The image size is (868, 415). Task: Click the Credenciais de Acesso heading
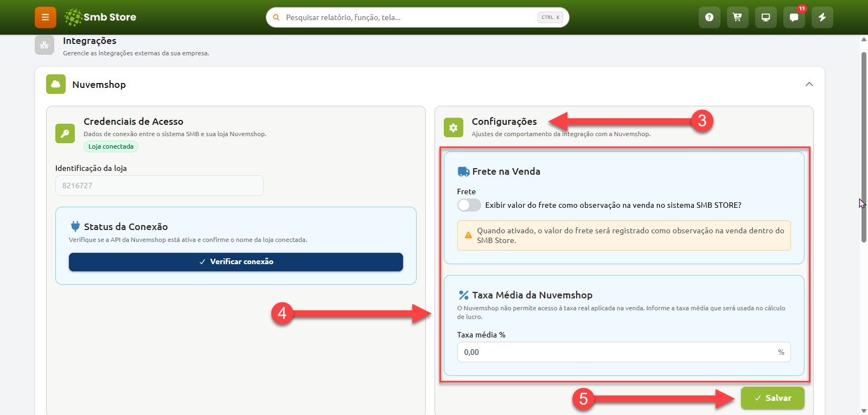[133, 122]
